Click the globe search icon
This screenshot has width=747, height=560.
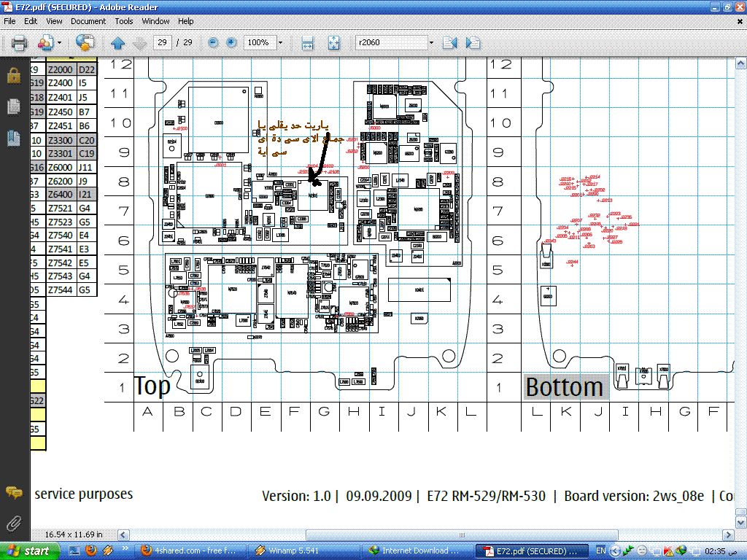pyautogui.click(x=85, y=43)
